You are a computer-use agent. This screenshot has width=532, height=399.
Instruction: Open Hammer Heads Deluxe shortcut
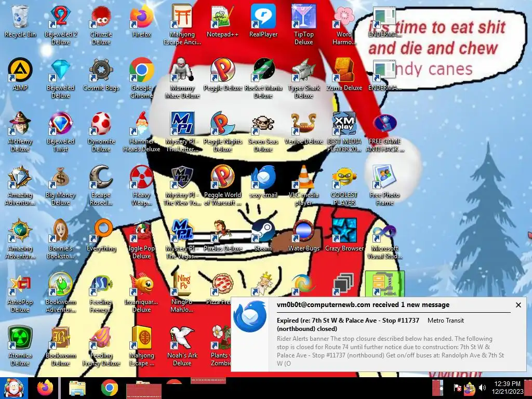click(141, 131)
